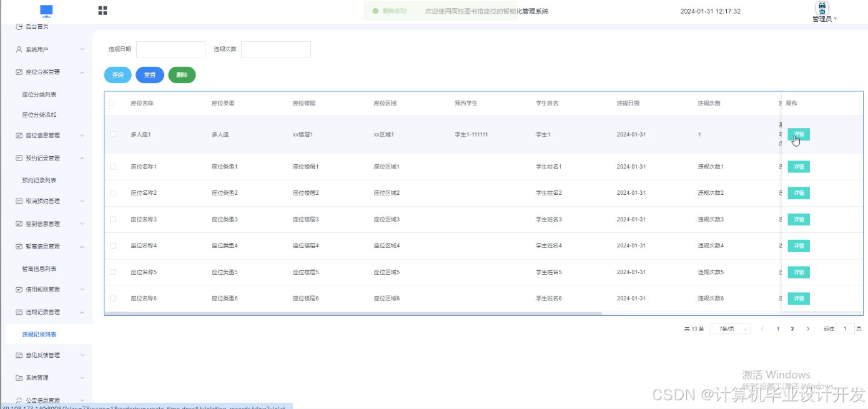This screenshot has height=409, width=868.
Task: Expand the 系统用户 submenu chevron
Action: click(x=82, y=49)
